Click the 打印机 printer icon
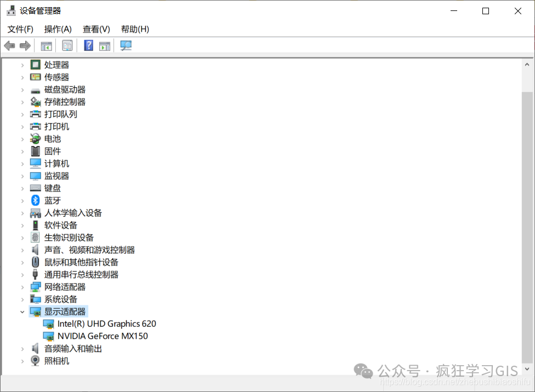The image size is (535, 392). (x=36, y=126)
